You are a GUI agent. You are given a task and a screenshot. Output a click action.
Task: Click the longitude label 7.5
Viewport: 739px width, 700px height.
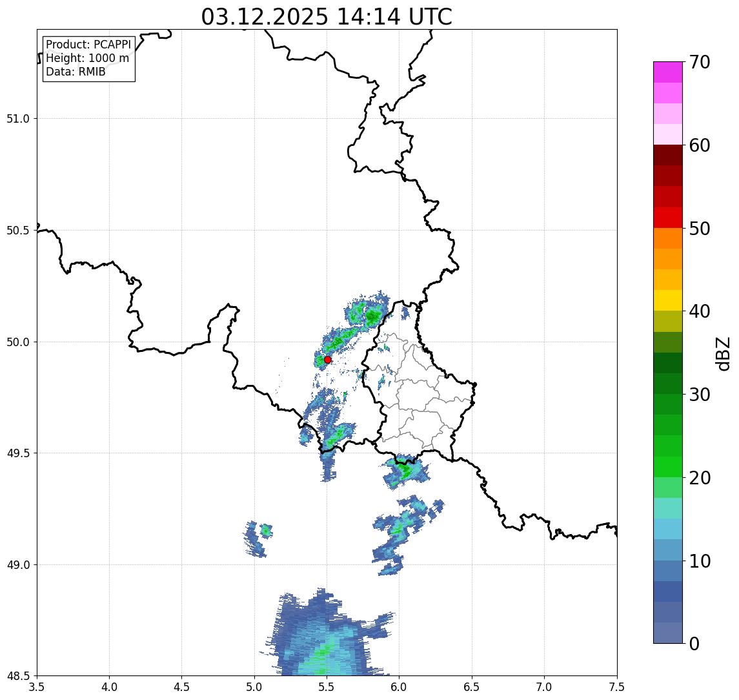coord(617,687)
